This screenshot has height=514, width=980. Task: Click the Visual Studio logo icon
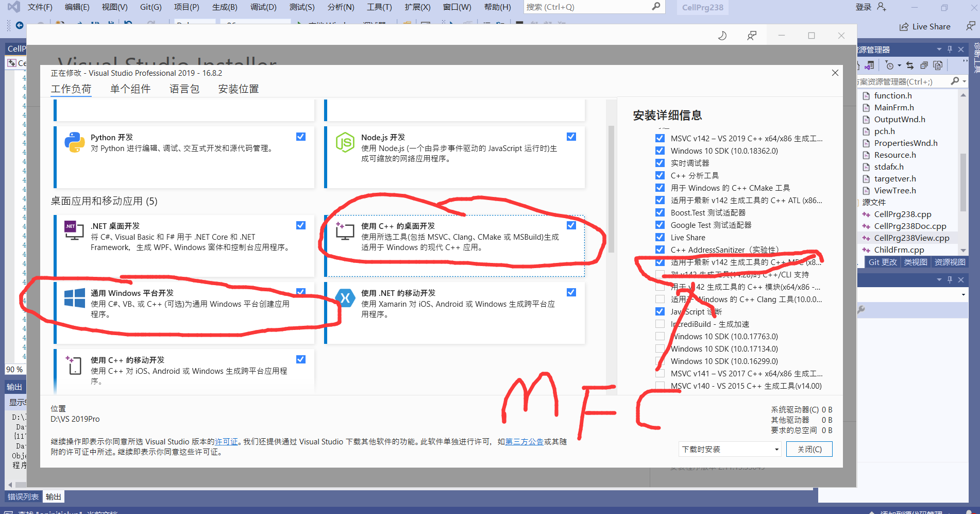tap(13, 7)
